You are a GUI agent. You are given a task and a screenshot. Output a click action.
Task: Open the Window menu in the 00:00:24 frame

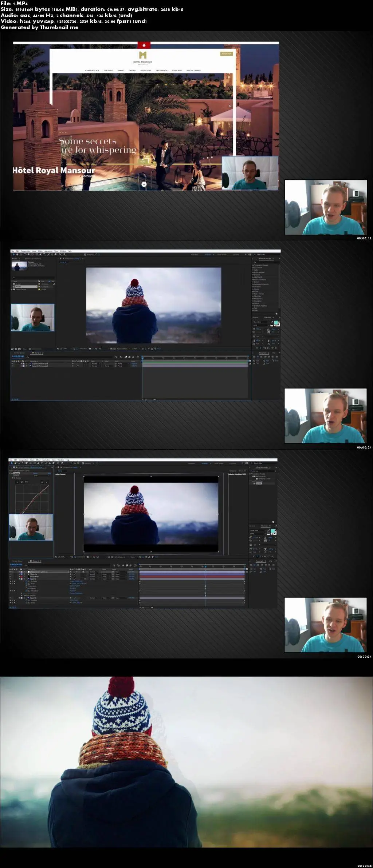(x=63, y=251)
